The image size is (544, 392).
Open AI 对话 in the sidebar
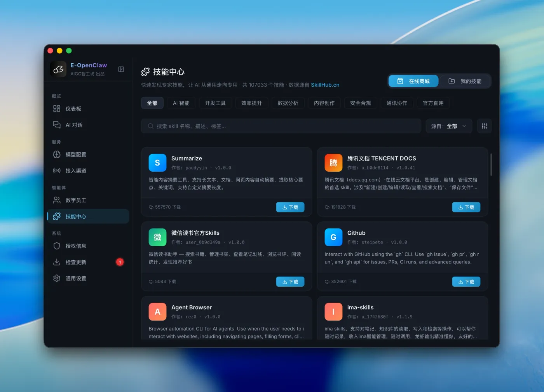pyautogui.click(x=88, y=125)
